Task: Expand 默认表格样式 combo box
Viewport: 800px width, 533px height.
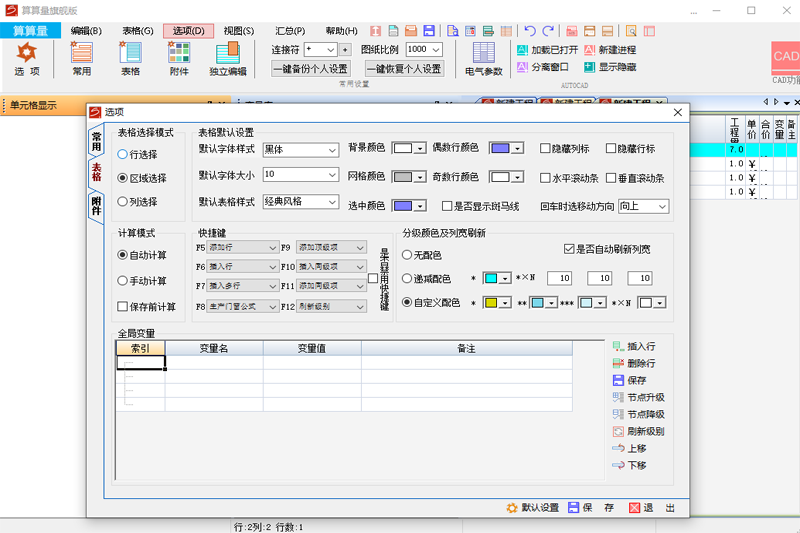Action: pyautogui.click(x=301, y=201)
